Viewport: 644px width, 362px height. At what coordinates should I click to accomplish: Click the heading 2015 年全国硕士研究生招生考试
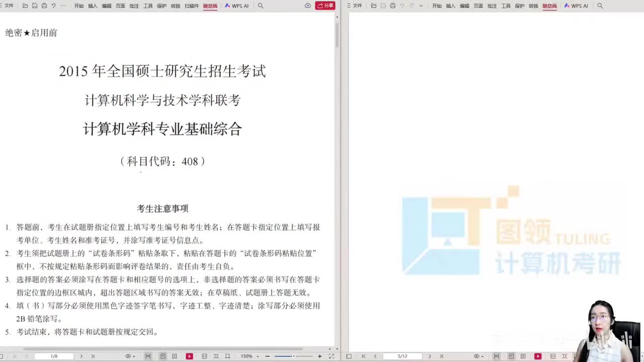162,71
